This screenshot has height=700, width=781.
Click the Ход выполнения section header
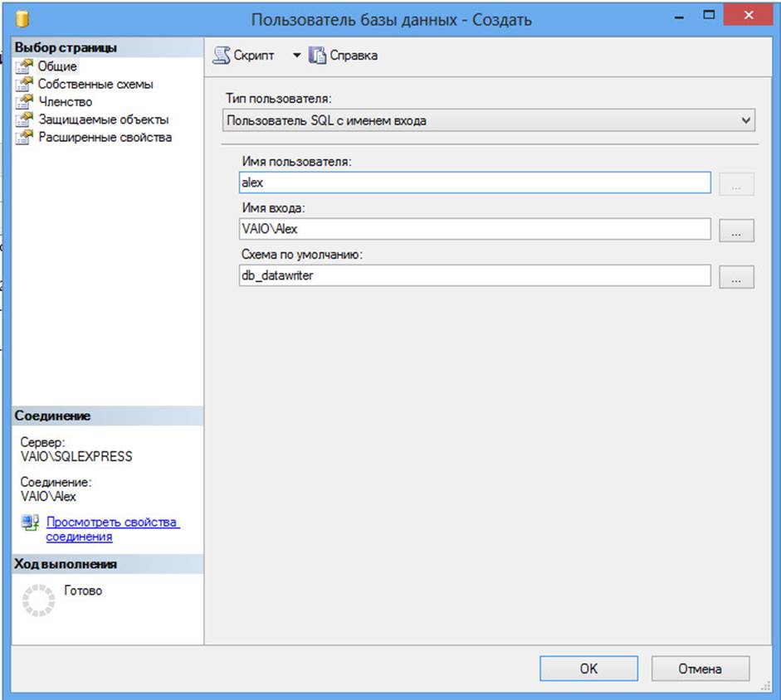pyautogui.click(x=107, y=564)
